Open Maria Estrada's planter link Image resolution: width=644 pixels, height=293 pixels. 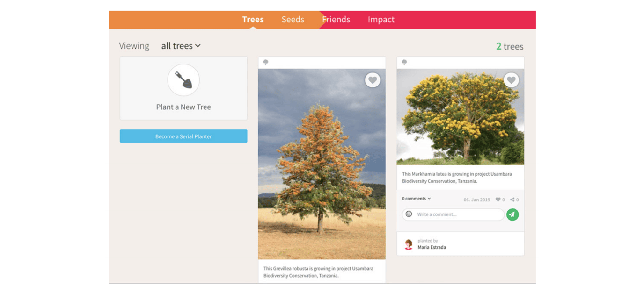pos(432,247)
